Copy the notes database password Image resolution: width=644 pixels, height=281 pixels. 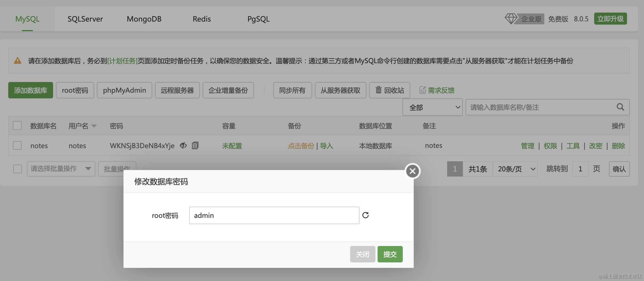(x=195, y=145)
